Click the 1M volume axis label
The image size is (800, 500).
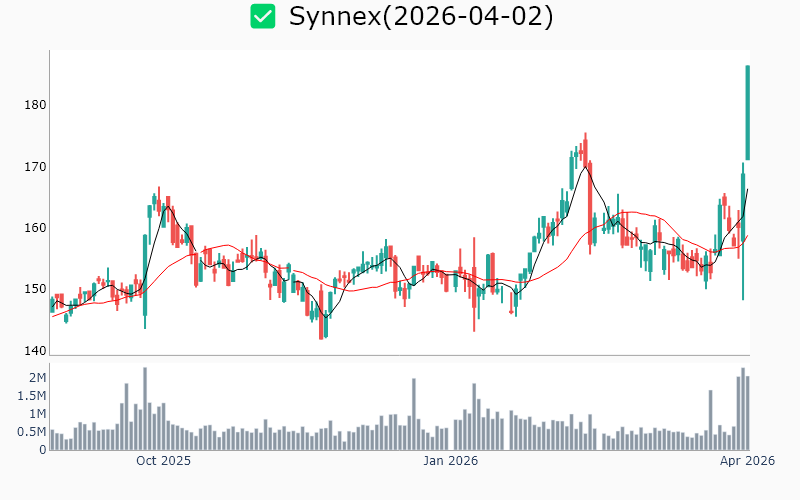click(37, 414)
